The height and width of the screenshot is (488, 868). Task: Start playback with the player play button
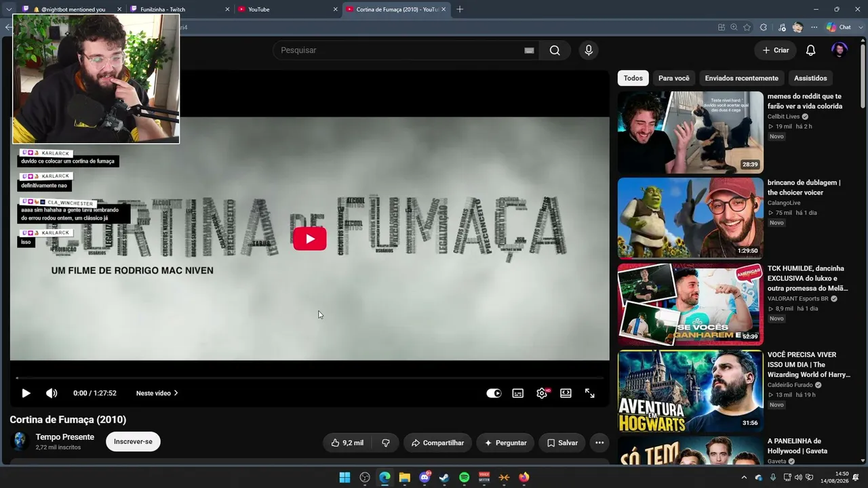tap(26, 393)
